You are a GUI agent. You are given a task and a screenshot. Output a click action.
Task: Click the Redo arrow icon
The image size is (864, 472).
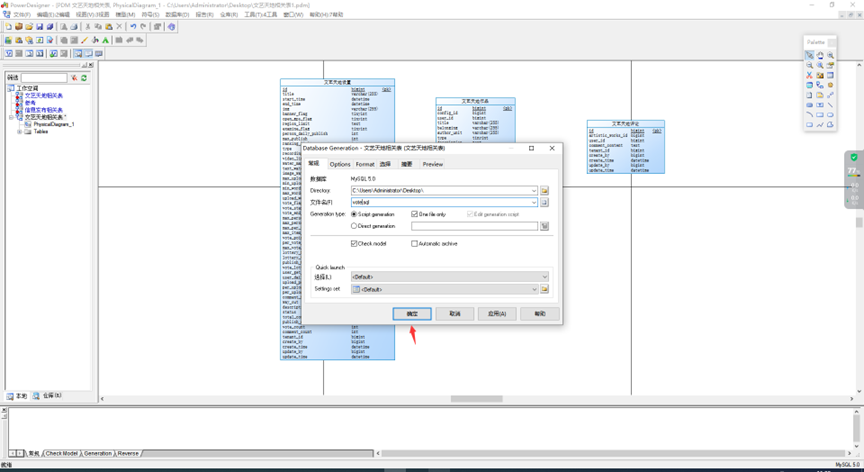tap(143, 26)
